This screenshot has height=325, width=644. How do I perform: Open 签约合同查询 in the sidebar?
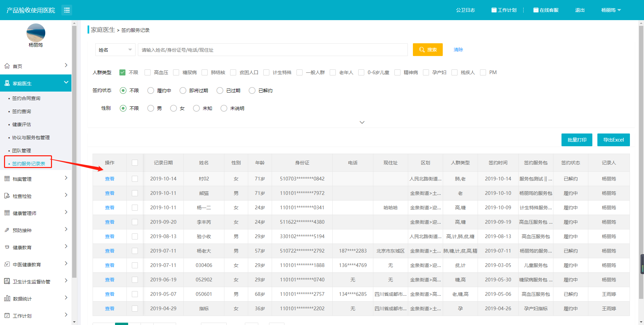click(x=26, y=98)
